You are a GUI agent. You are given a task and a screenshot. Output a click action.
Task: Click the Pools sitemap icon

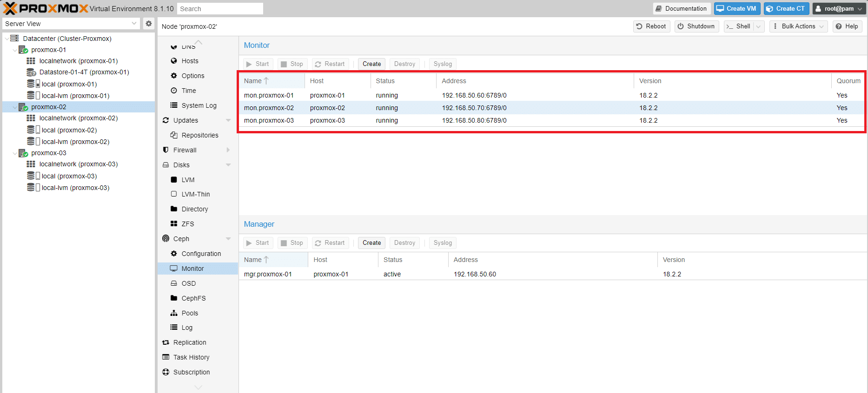point(174,313)
